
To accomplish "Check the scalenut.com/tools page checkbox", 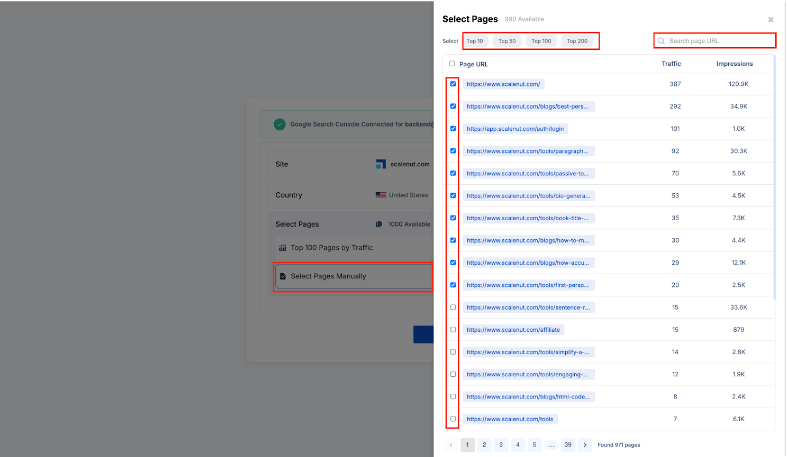I will 453,419.
